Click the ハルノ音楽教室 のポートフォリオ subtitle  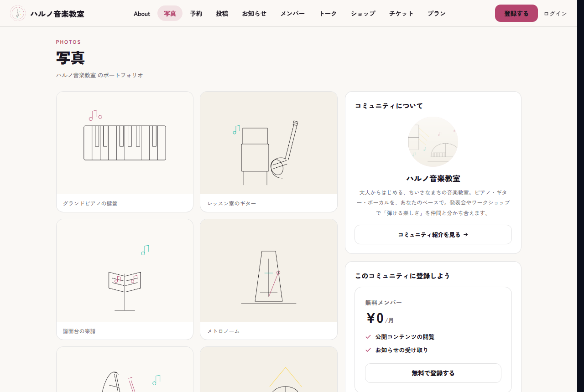99,75
